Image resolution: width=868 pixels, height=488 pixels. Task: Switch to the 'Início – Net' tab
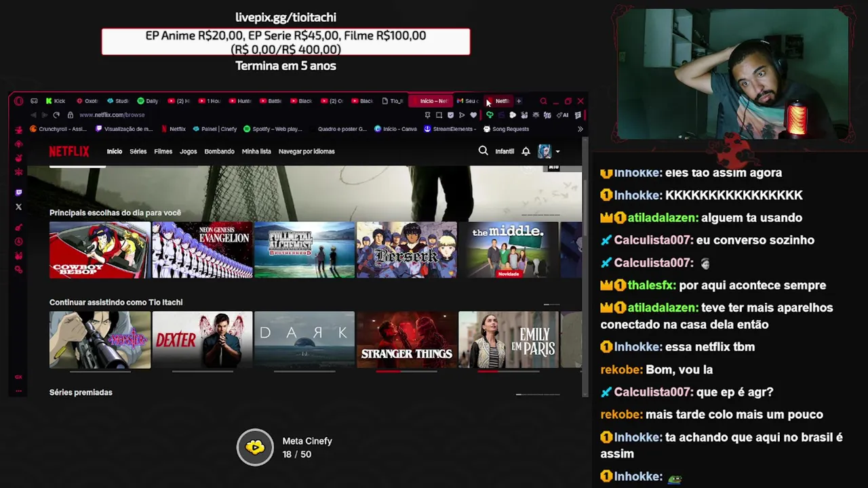(x=431, y=101)
